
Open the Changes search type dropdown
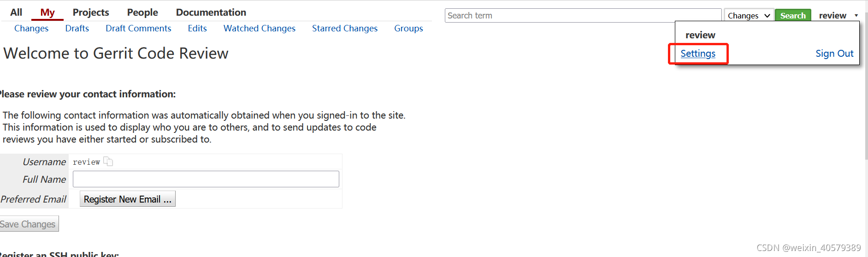pyautogui.click(x=749, y=16)
